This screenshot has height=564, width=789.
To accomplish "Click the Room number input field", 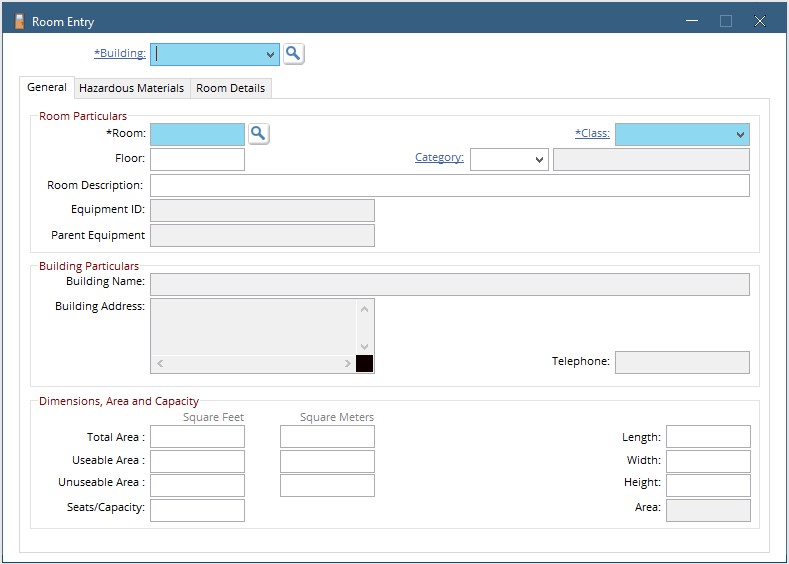I will [197, 134].
